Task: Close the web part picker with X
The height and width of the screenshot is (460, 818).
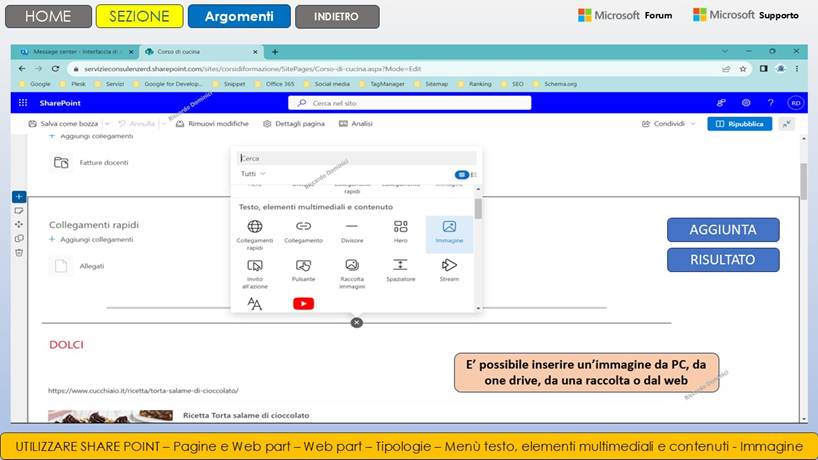Action: click(x=356, y=323)
